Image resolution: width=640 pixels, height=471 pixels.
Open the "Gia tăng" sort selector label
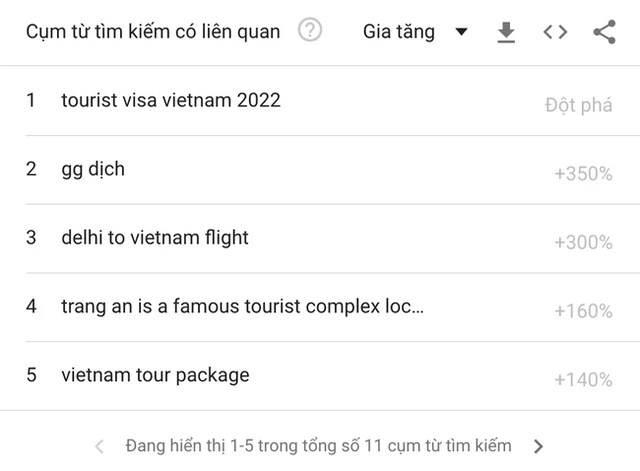pos(399,32)
